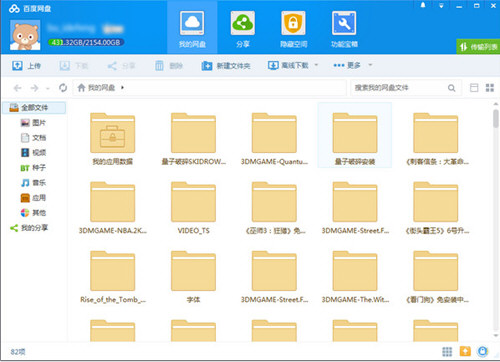This screenshot has width=500, height=362.
Task: Filter by 视频 in the sidebar
Action: (33, 153)
